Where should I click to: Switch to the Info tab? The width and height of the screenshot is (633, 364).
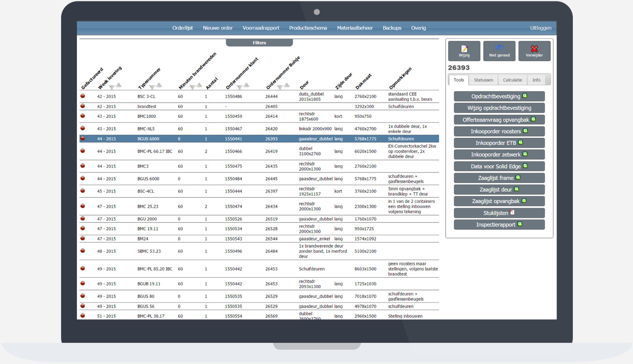click(x=536, y=80)
